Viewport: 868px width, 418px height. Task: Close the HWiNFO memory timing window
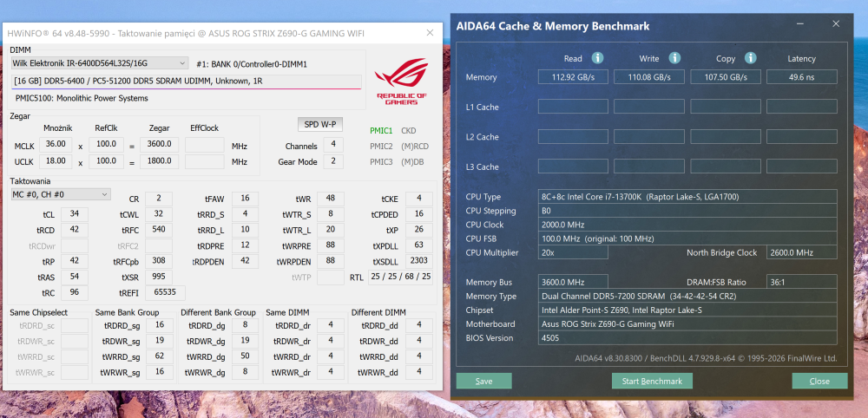pyautogui.click(x=430, y=33)
